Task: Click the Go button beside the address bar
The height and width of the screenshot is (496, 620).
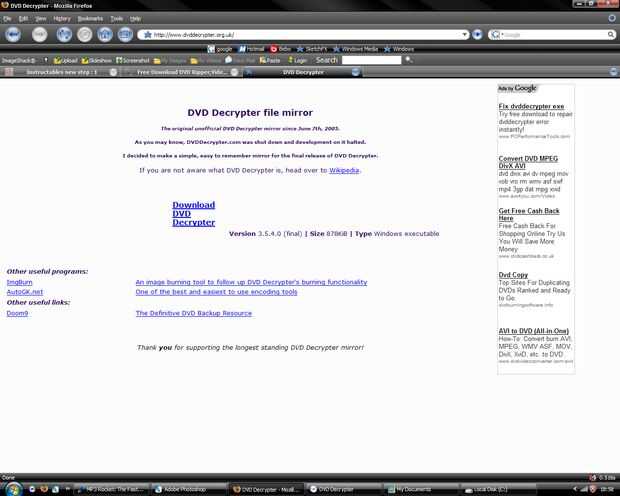Action: [477, 35]
